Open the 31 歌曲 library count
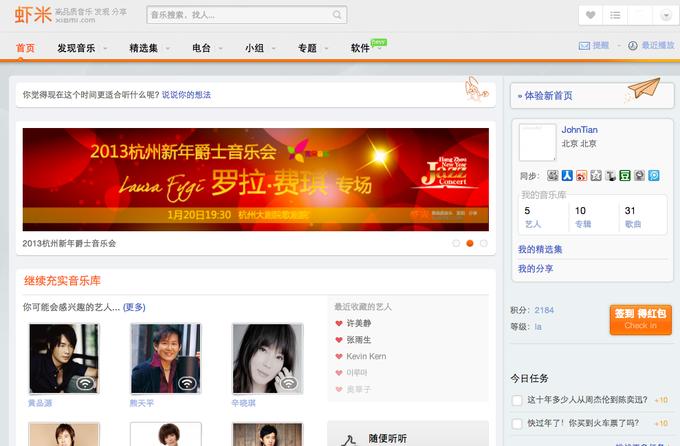 click(633, 217)
